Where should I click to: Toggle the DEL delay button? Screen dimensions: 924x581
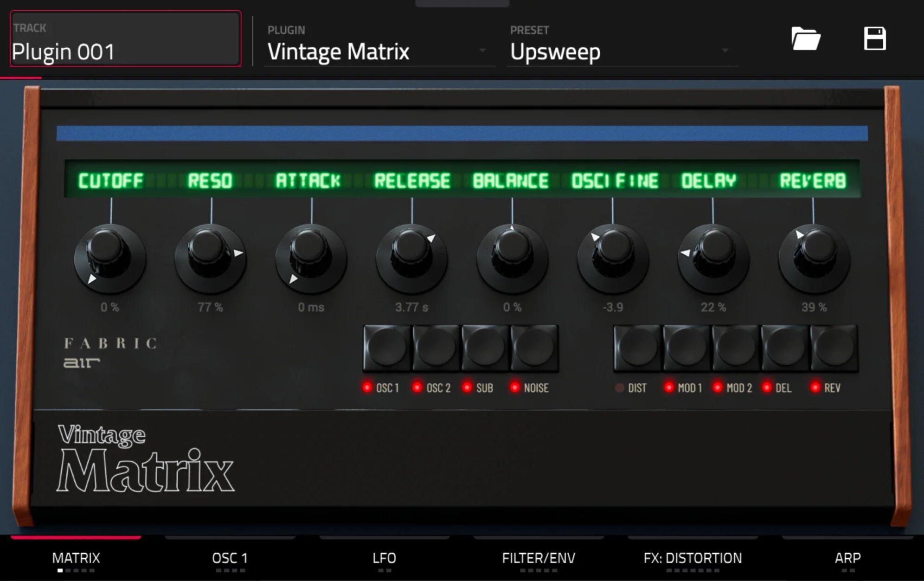785,348
